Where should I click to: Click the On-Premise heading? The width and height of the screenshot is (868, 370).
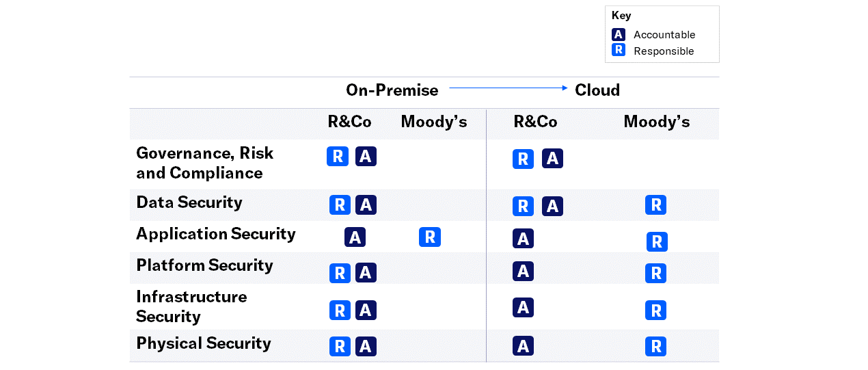coord(392,90)
